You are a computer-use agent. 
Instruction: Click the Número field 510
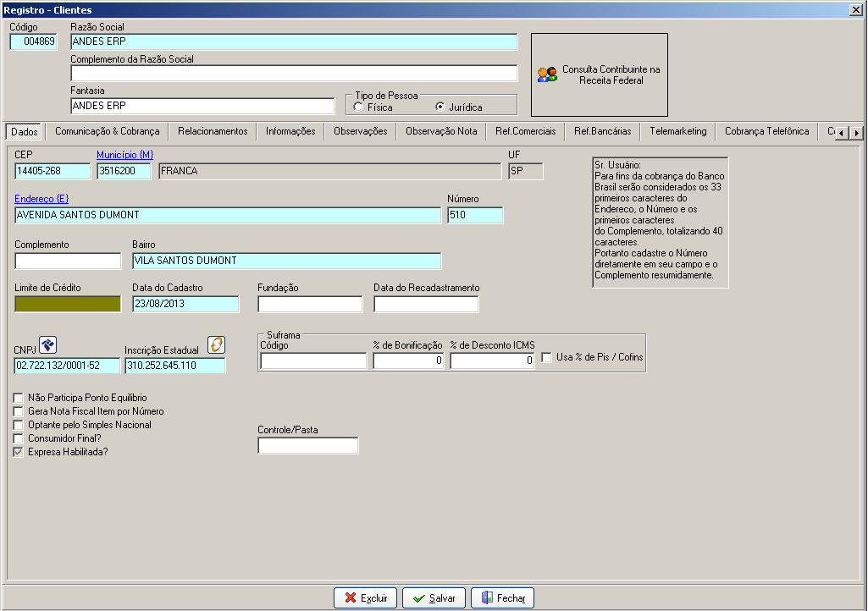(x=476, y=215)
